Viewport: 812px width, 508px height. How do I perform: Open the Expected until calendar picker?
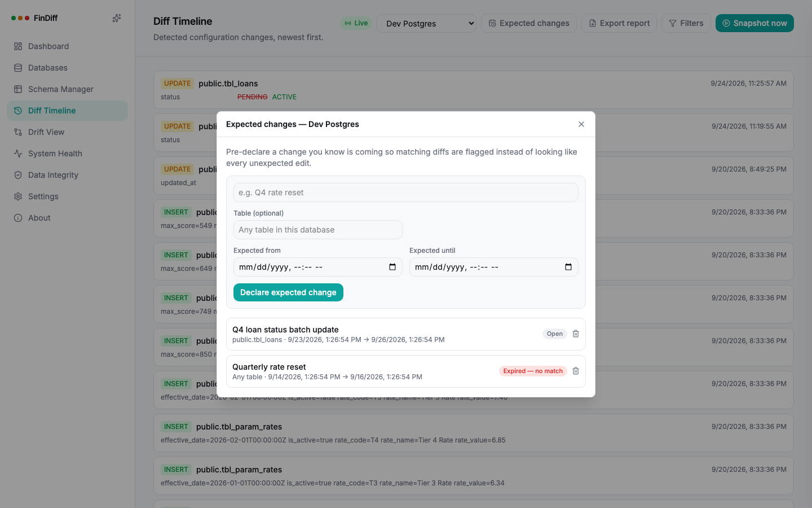pos(568,267)
